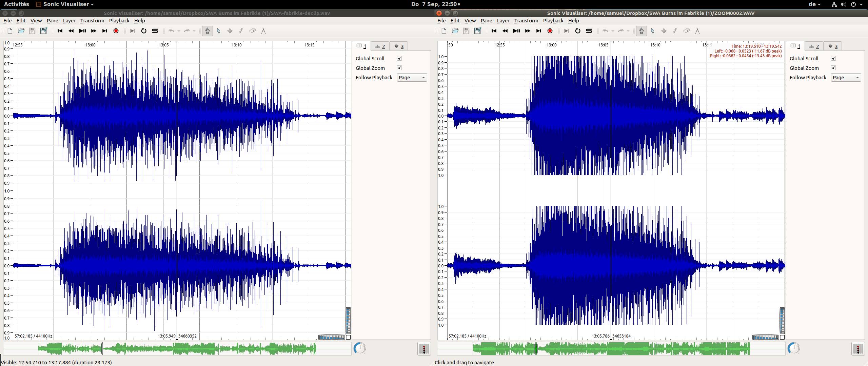
Task: Select the Draw pencil tool in right window
Action: click(x=675, y=31)
